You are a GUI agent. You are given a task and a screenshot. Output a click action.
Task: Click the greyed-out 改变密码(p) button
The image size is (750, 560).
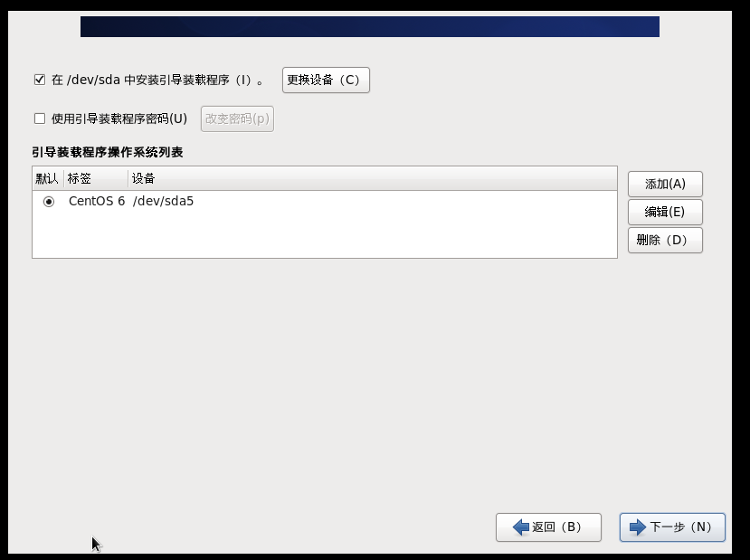coord(237,119)
